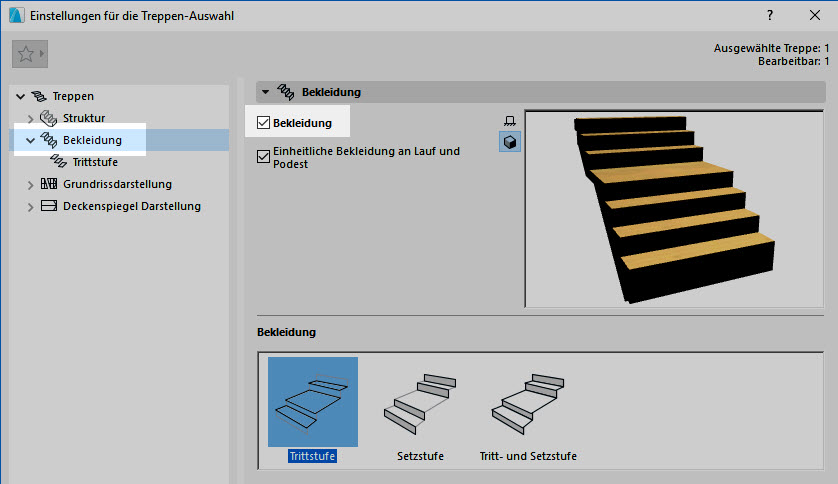Expand Deckenspiegel Darstellung node
This screenshot has height=484, width=838.
coord(30,207)
